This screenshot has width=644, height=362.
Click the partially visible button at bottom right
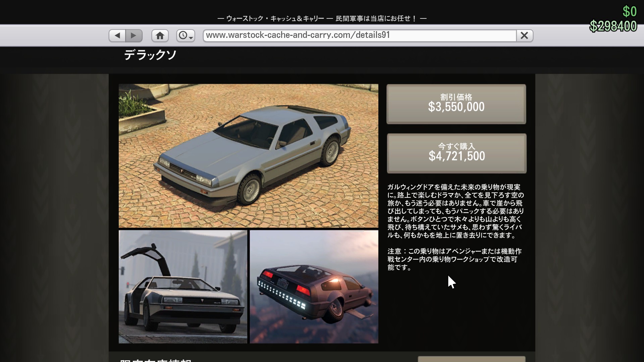pyautogui.click(x=471, y=359)
